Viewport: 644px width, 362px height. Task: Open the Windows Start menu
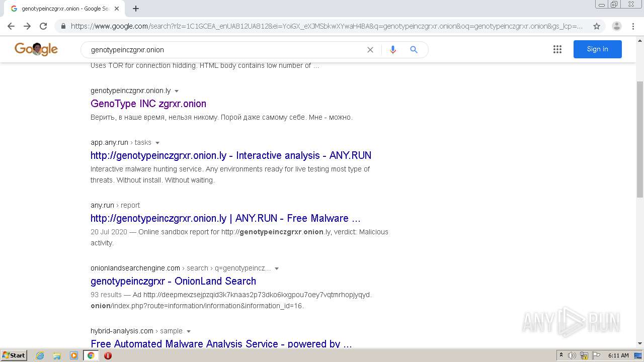(14, 355)
